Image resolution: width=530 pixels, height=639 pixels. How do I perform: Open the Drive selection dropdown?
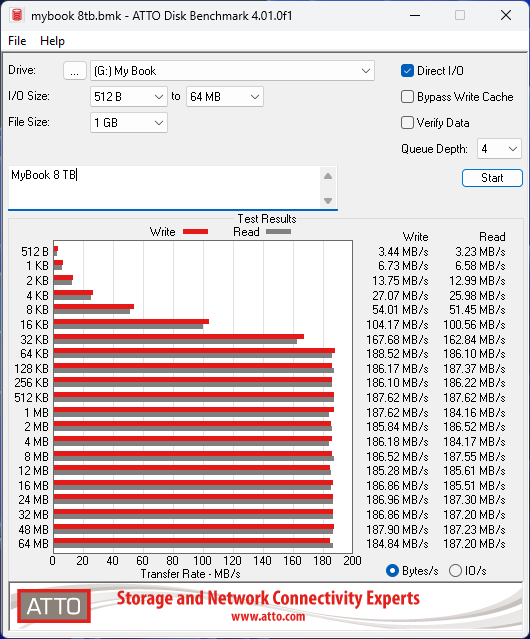pos(232,71)
